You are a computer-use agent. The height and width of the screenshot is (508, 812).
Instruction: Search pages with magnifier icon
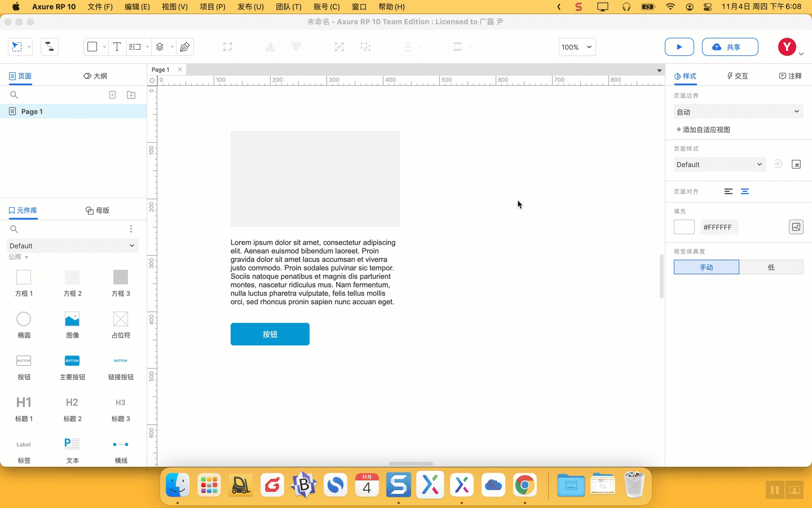[14, 95]
